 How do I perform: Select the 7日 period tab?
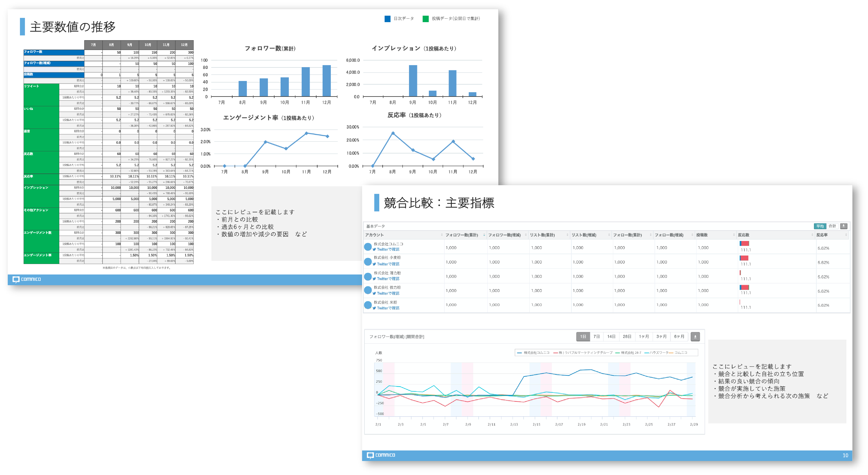point(596,336)
